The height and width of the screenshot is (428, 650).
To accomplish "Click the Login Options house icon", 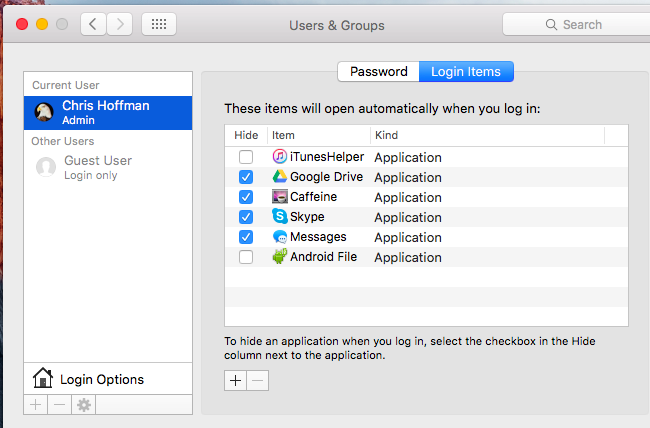I will [x=42, y=378].
